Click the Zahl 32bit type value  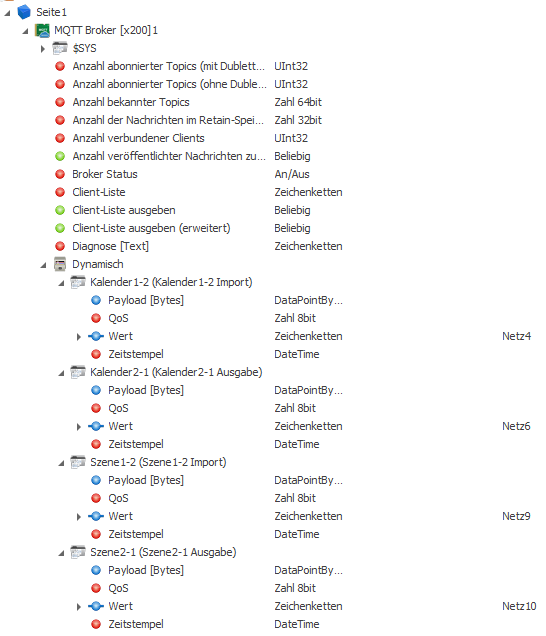(298, 120)
